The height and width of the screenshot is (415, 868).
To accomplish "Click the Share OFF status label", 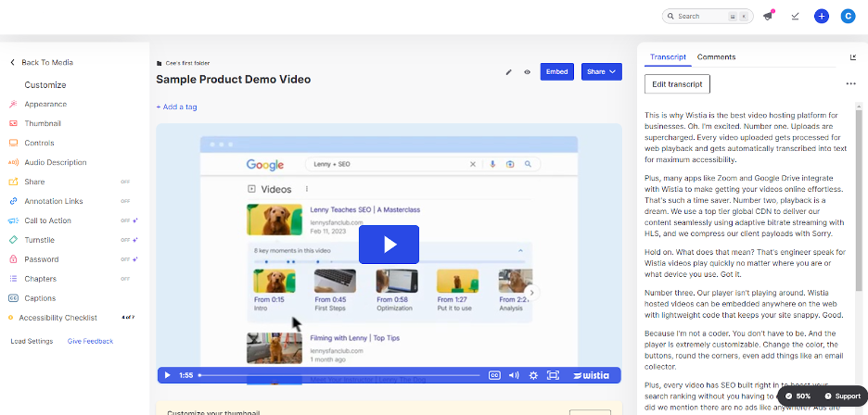I will point(125,182).
